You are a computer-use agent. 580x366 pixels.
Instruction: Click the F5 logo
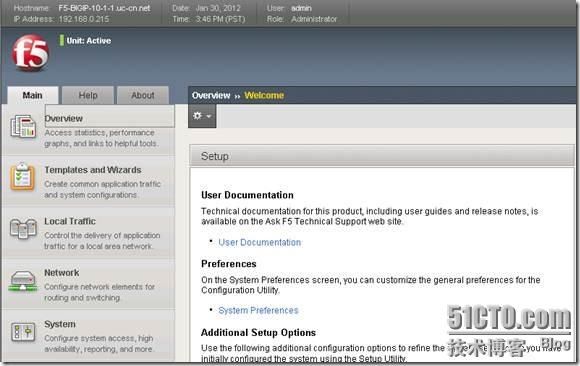tap(30, 53)
